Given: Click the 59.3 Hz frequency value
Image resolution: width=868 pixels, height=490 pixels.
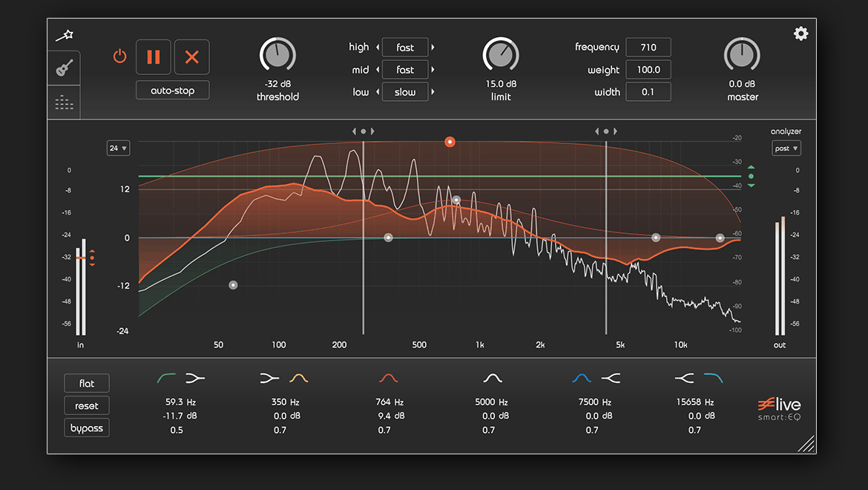Looking at the screenshot, I should click(180, 402).
